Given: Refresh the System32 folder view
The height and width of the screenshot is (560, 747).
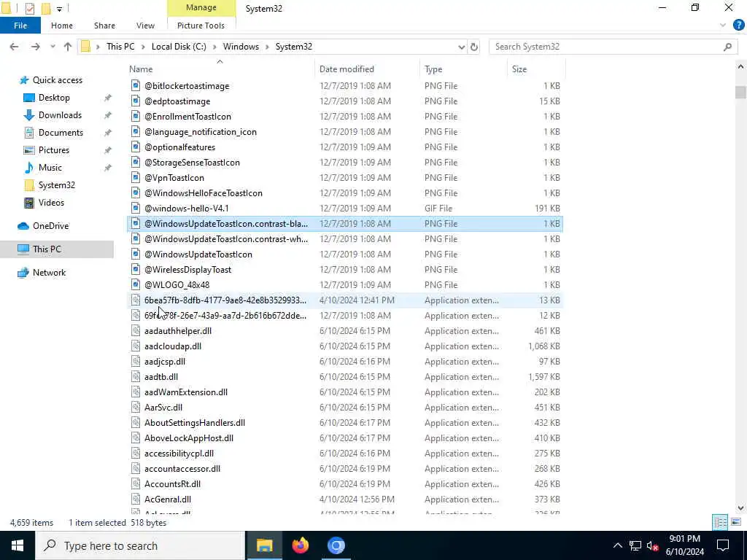Looking at the screenshot, I should pos(474,47).
